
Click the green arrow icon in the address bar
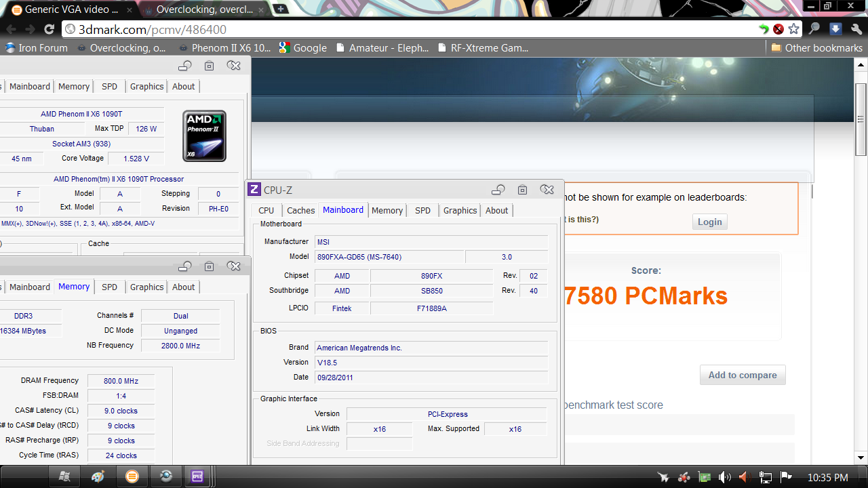[764, 29]
